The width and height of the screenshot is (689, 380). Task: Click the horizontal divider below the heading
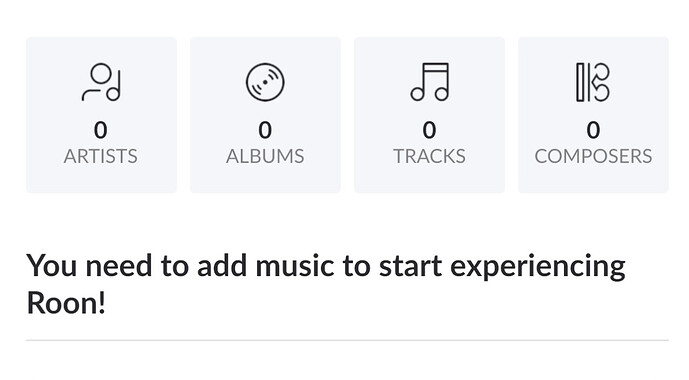point(347,340)
